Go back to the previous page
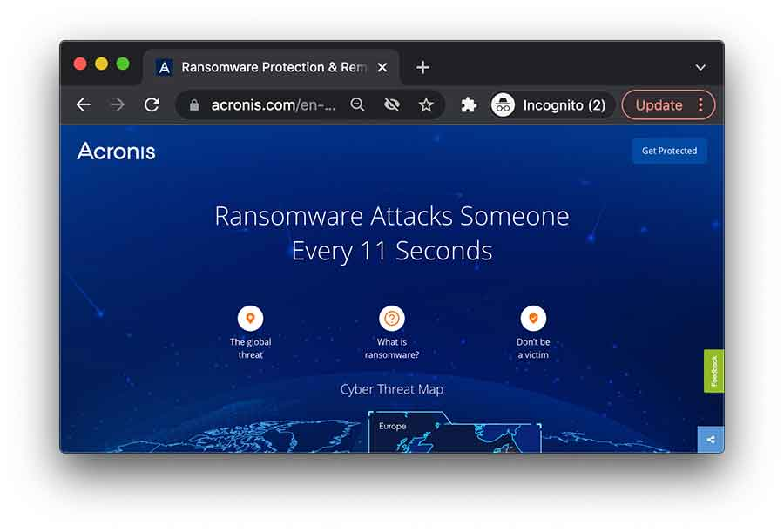Image resolution: width=784 pixels, height=532 pixels. point(84,105)
